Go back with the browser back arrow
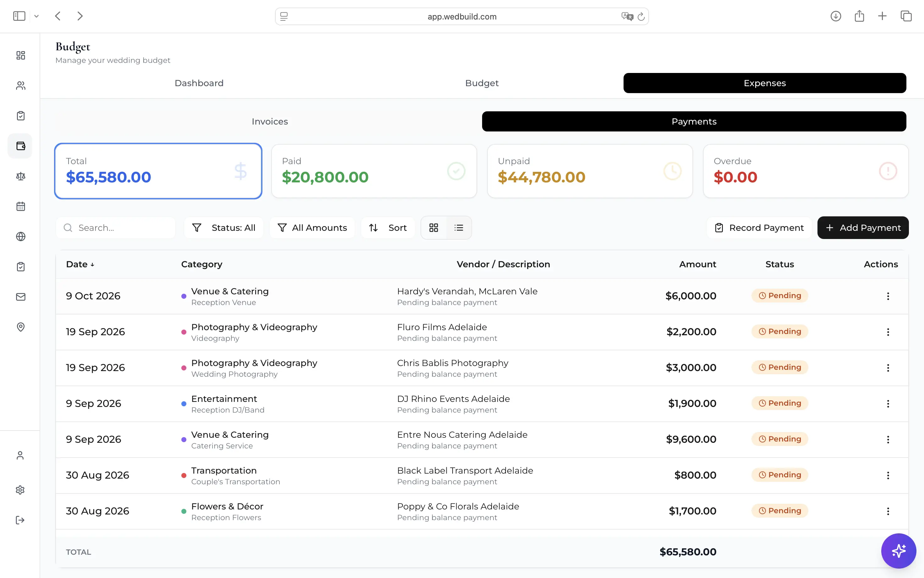 58,16
